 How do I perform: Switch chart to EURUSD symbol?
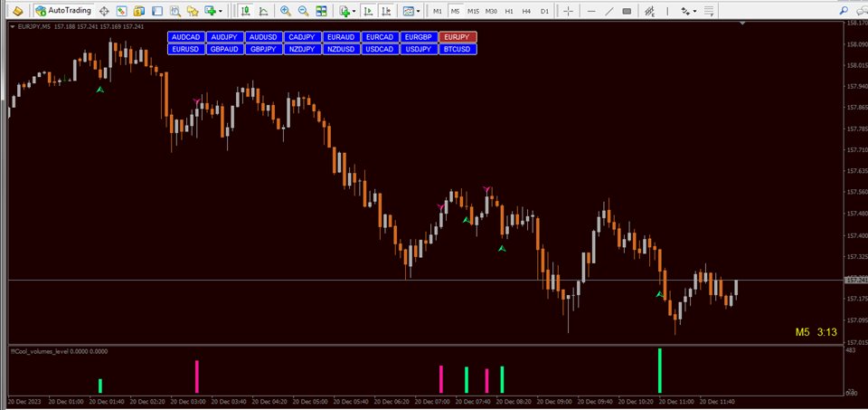(x=186, y=49)
